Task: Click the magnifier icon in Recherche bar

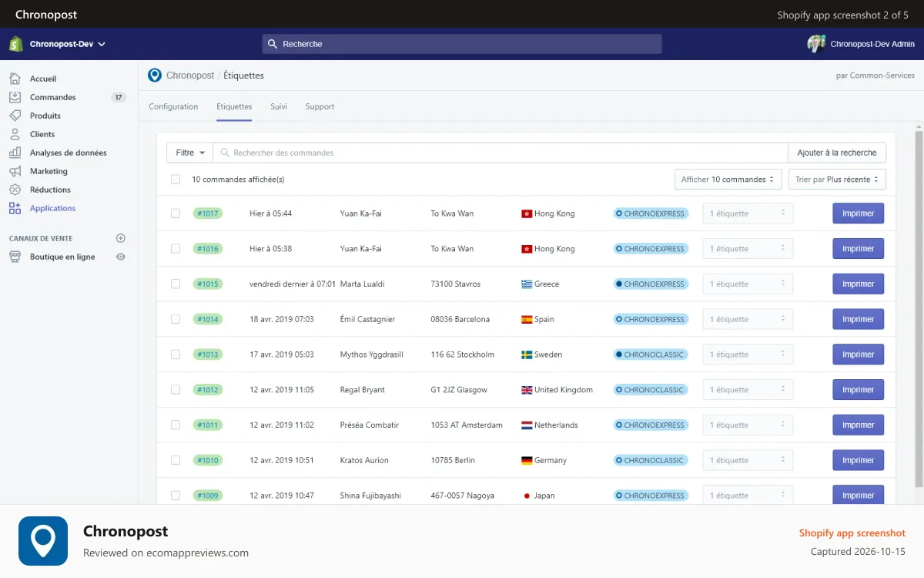Action: (272, 44)
